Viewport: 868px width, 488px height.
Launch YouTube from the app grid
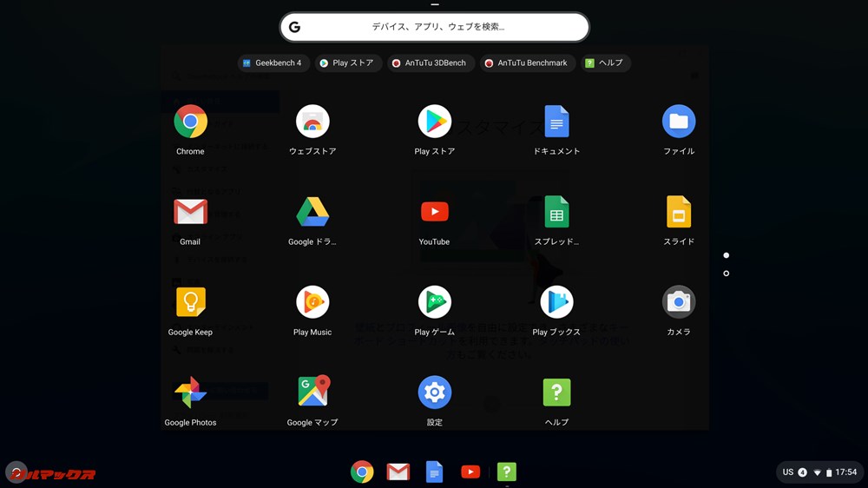[x=435, y=212]
